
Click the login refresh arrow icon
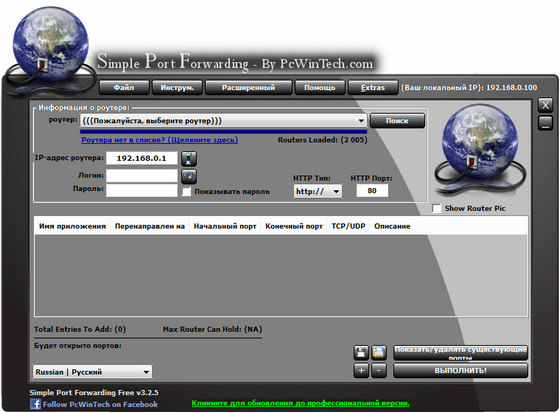[x=189, y=176]
